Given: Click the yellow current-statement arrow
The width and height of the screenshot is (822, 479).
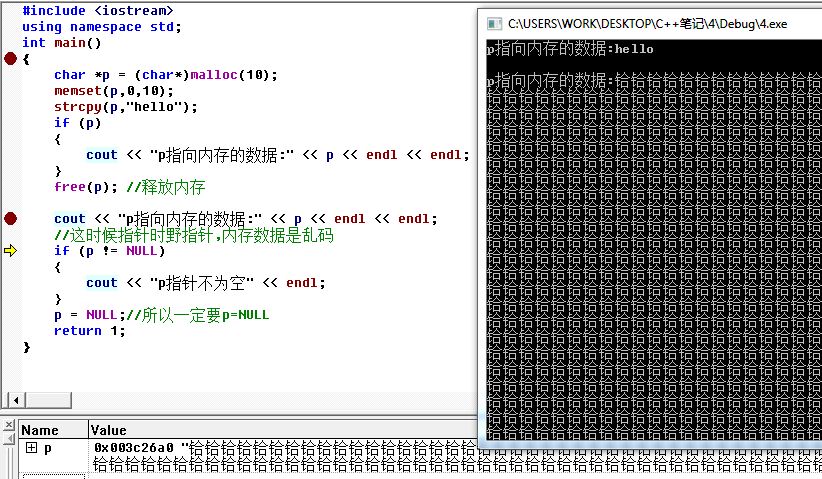Looking at the screenshot, I should tap(10, 251).
